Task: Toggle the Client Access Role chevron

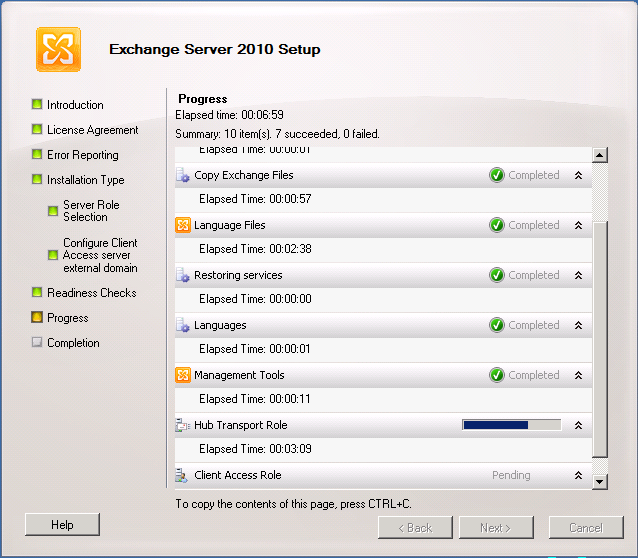Action: click(578, 475)
